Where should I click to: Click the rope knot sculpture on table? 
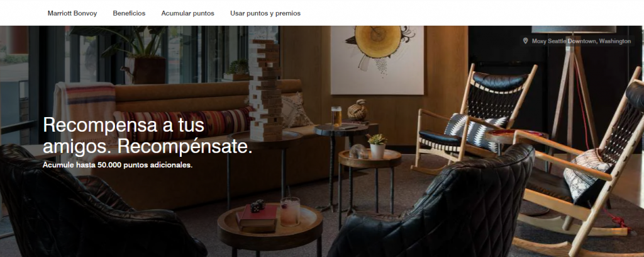point(357,110)
